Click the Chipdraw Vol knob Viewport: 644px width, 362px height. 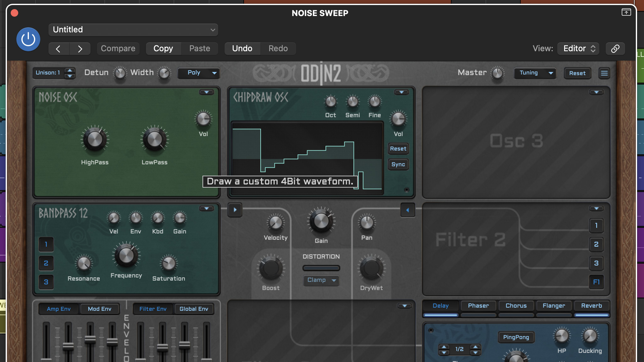(398, 119)
